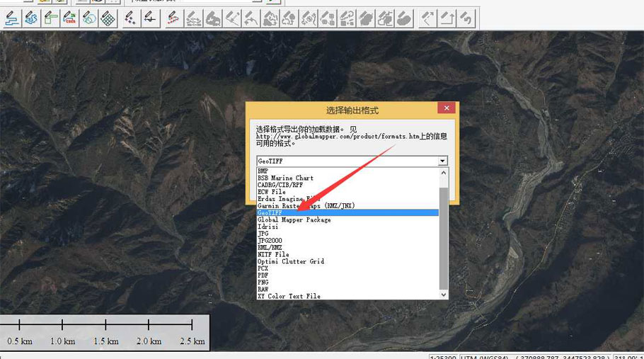Viewport: 644px width, 359px height.
Task: Choose BSB Marine Chart format
Action: coord(347,178)
